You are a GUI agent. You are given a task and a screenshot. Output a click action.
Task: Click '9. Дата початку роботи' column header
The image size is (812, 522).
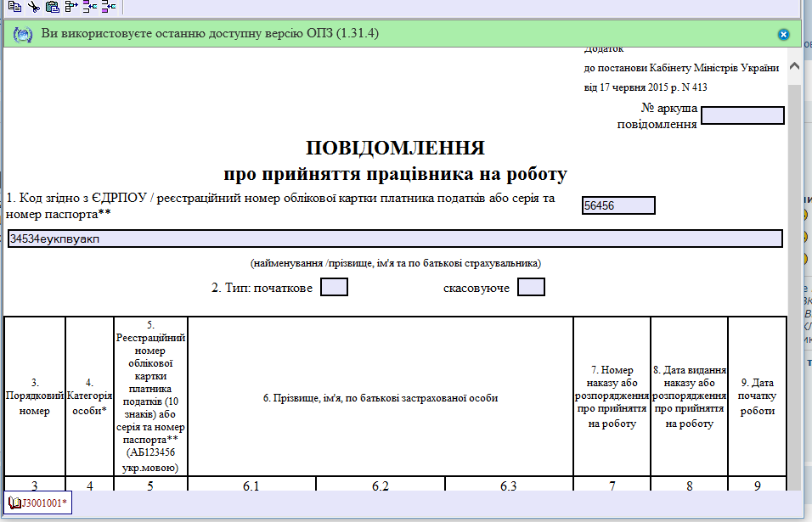[757, 396]
